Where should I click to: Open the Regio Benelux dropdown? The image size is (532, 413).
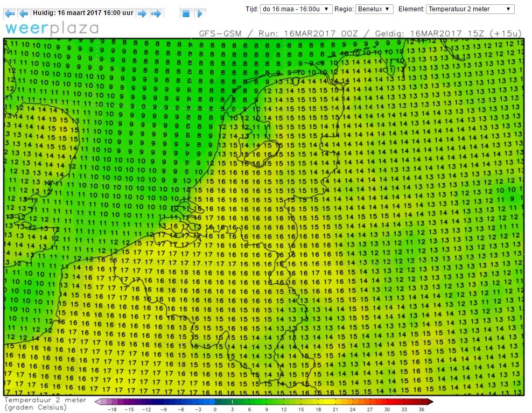coord(374,9)
